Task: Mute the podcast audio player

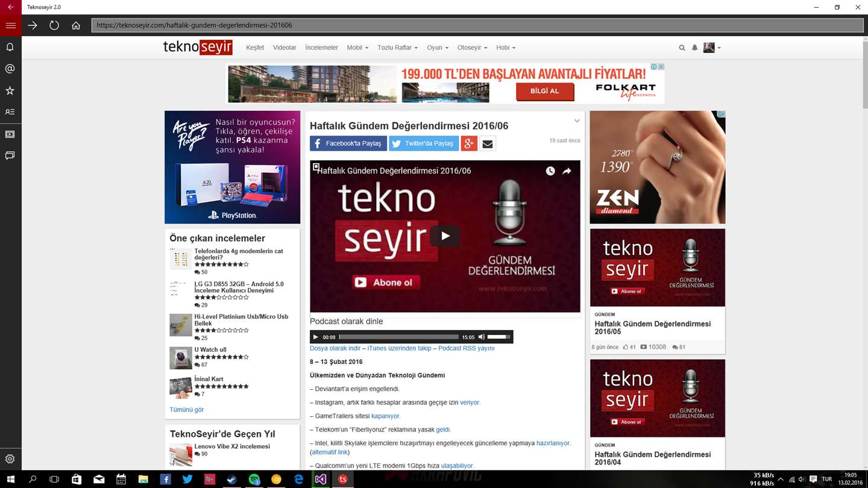Action: click(x=481, y=337)
